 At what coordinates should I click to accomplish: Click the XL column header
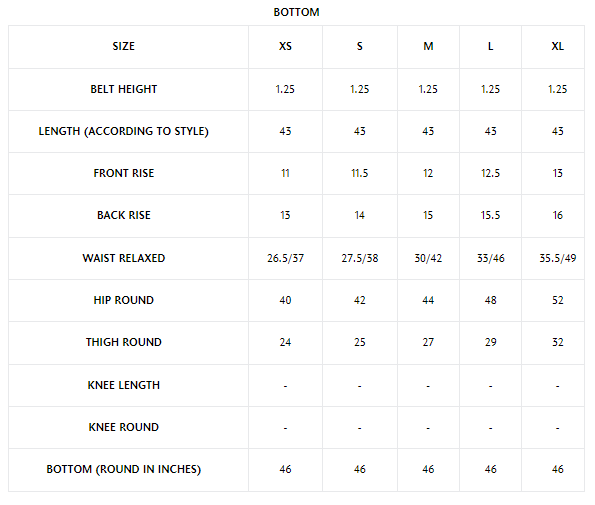click(x=557, y=46)
